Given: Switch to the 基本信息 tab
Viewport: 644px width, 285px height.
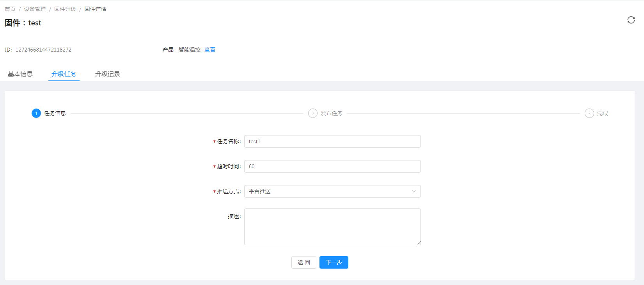Looking at the screenshot, I should coord(20,74).
